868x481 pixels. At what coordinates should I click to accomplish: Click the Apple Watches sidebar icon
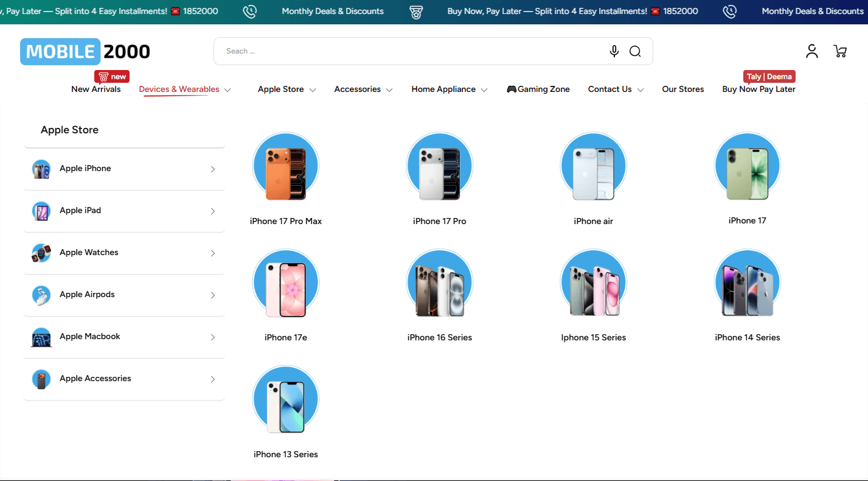tap(41, 253)
